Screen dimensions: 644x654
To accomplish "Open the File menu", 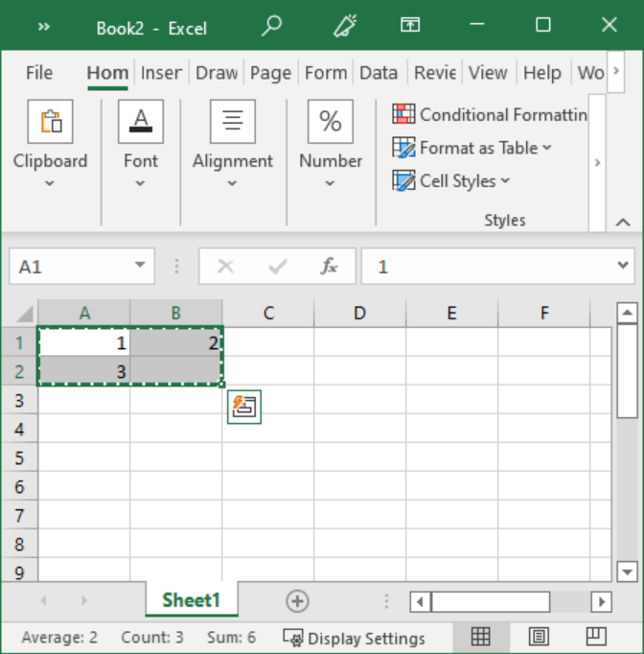I will (39, 73).
